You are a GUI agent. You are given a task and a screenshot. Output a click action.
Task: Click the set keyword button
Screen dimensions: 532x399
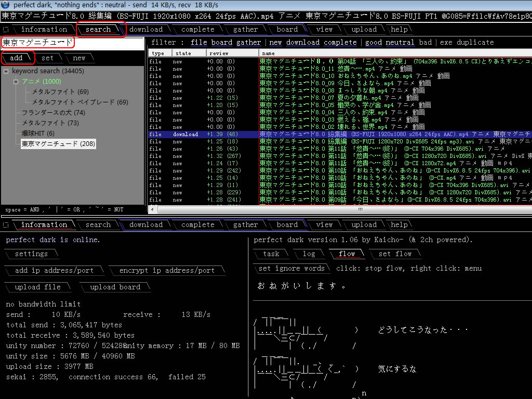pyautogui.click(x=47, y=58)
